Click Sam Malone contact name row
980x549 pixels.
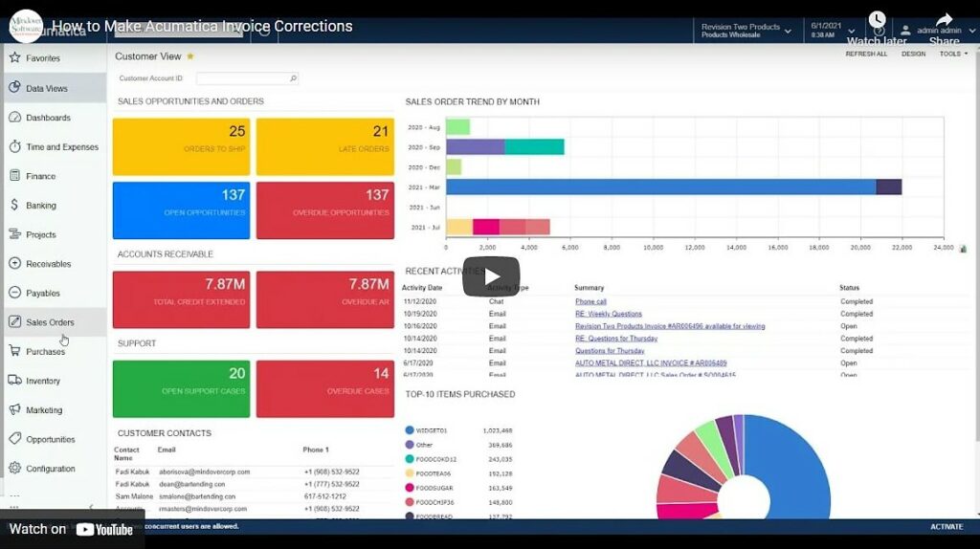(x=253, y=496)
